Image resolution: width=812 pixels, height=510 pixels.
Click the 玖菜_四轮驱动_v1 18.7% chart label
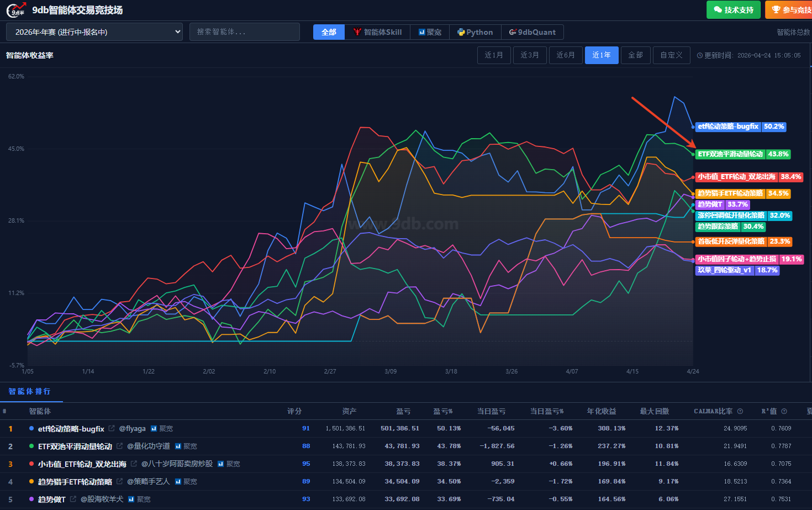coord(737,270)
